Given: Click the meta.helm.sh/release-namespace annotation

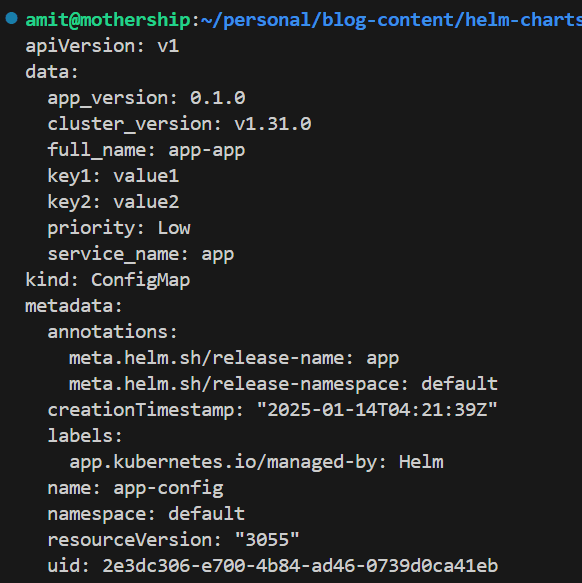Looking at the screenshot, I should pyautogui.click(x=283, y=384).
